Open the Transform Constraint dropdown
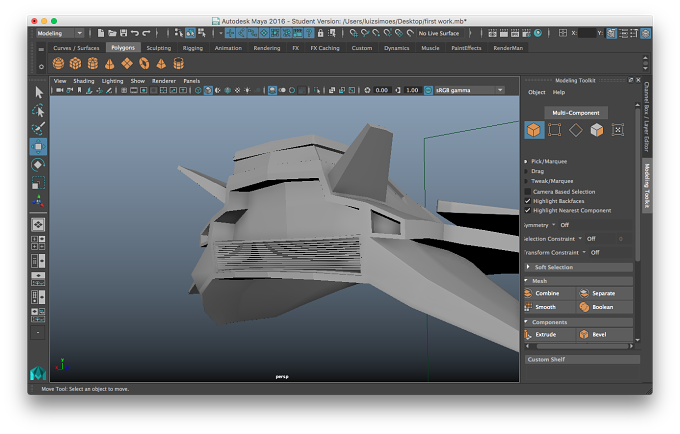The image size is (680, 434). coord(584,252)
